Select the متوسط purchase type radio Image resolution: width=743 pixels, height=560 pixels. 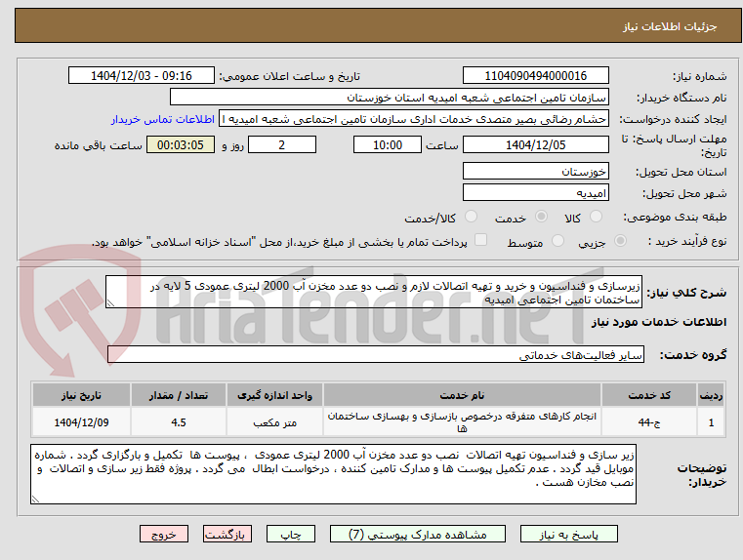pos(558,241)
